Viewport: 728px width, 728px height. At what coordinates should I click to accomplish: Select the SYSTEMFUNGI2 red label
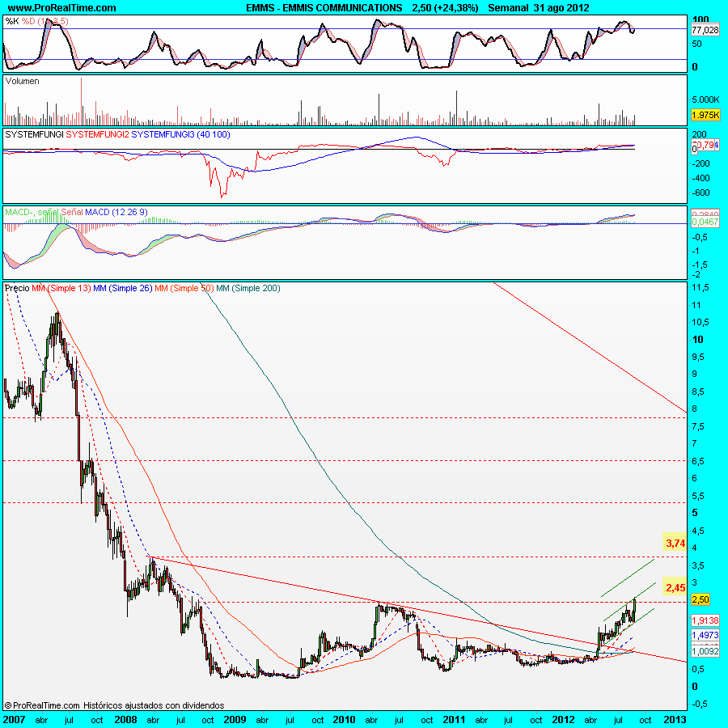tap(98, 134)
